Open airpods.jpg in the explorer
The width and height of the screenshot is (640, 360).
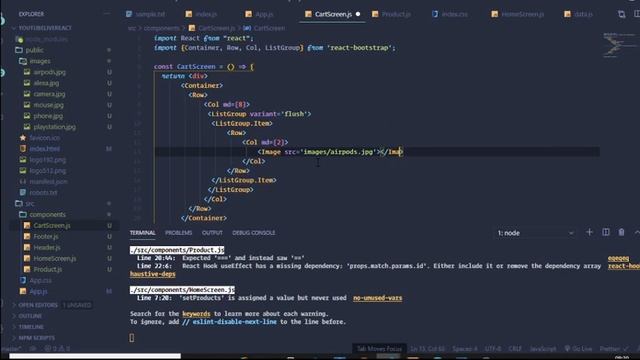tap(49, 72)
